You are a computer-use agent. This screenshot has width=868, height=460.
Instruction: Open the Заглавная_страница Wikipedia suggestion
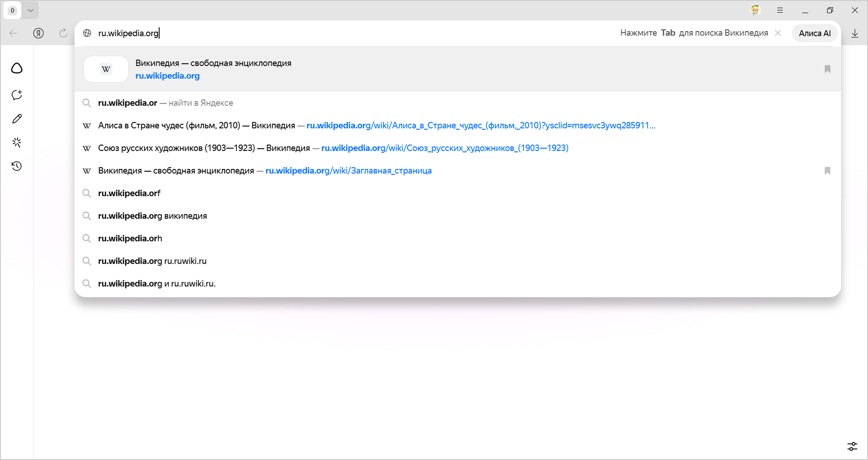[458, 170]
